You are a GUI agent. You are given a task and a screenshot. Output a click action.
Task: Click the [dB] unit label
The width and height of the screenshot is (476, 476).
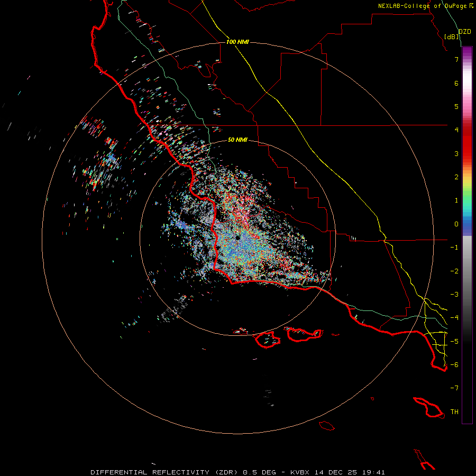coord(452,36)
